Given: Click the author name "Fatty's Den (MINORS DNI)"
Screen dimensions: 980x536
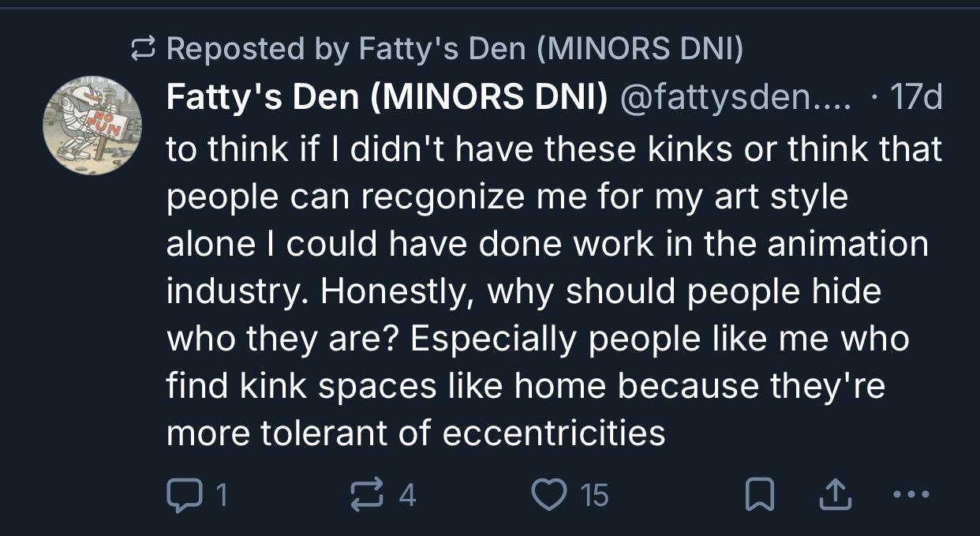Looking at the screenshot, I should [387, 99].
